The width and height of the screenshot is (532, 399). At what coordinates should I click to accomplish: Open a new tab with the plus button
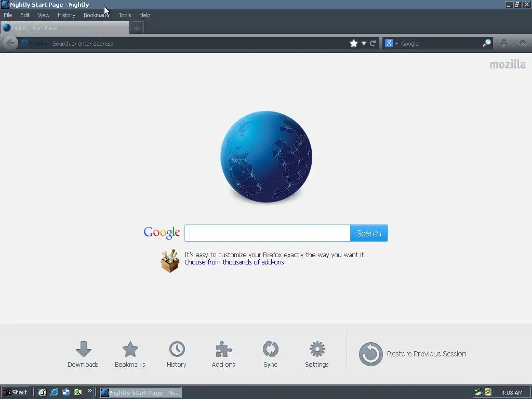click(x=137, y=28)
